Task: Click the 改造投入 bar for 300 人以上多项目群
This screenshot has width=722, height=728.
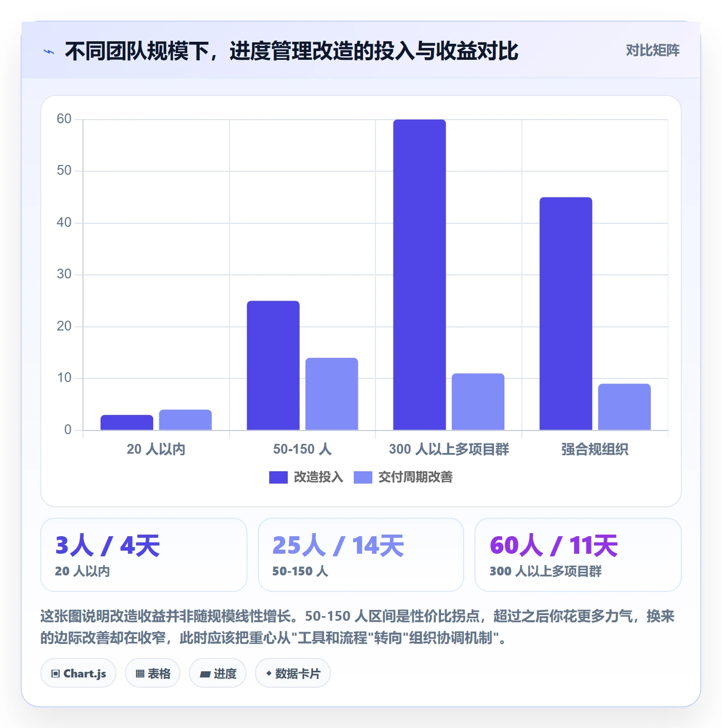Action: 419,275
